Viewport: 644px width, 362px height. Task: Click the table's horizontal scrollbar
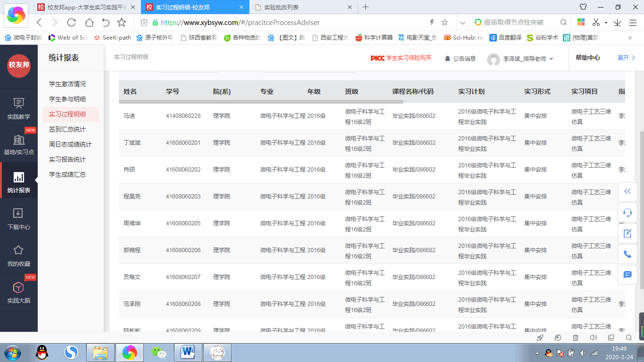click(x=261, y=101)
